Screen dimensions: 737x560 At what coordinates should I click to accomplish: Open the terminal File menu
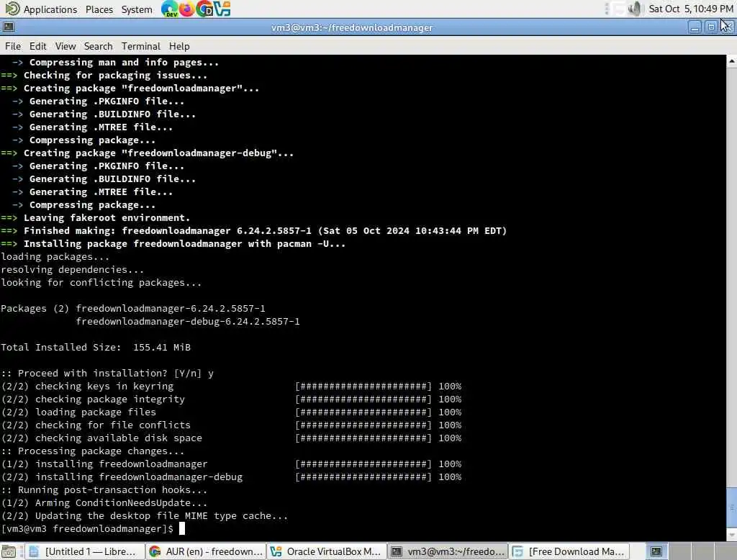(13, 46)
